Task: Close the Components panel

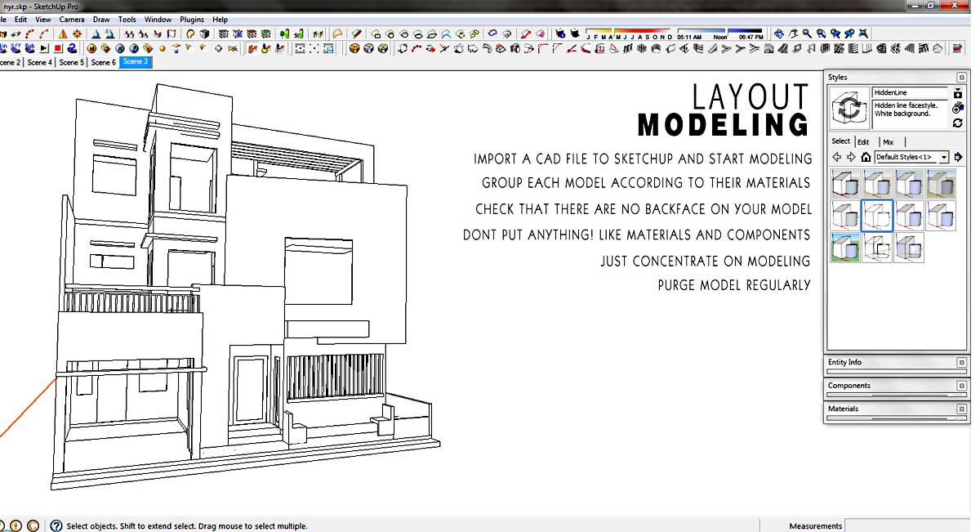Action: [x=961, y=386]
